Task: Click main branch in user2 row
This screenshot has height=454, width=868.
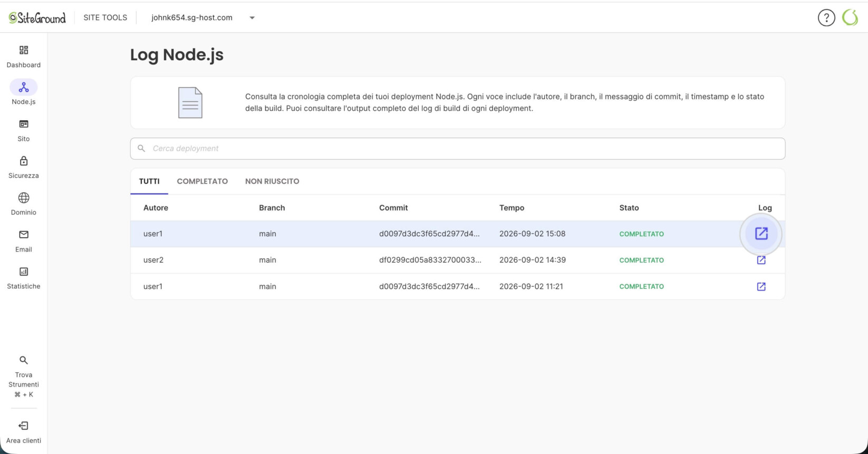Action: pyautogui.click(x=267, y=260)
